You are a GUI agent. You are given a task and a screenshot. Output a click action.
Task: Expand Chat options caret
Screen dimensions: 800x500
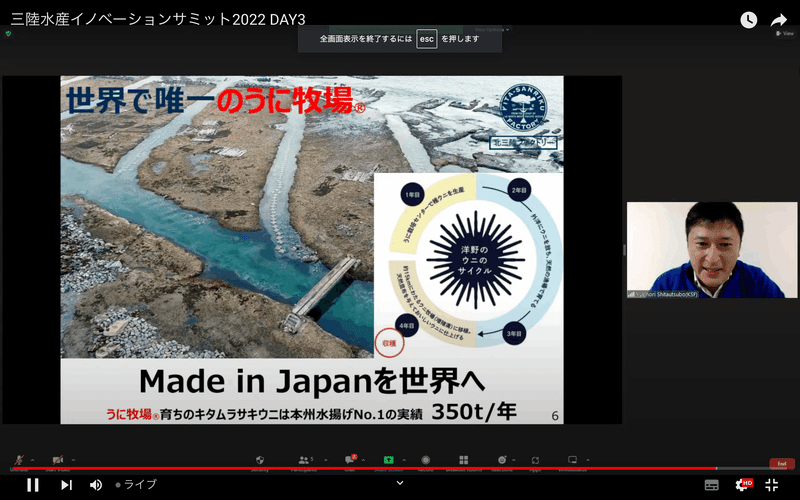tap(363, 460)
